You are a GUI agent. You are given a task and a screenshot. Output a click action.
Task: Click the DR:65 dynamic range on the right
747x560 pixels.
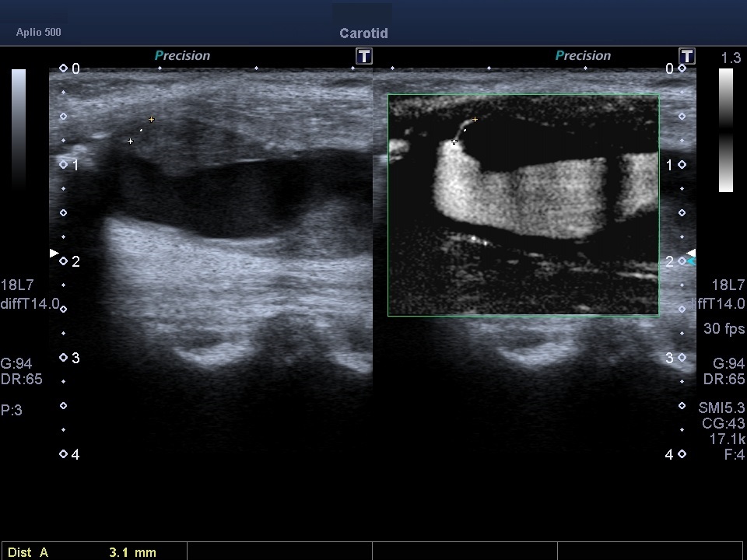point(724,380)
